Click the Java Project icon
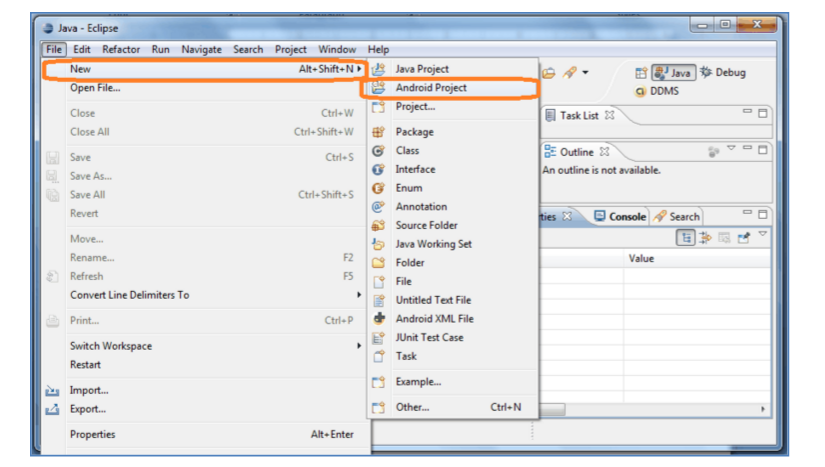 pos(378,69)
